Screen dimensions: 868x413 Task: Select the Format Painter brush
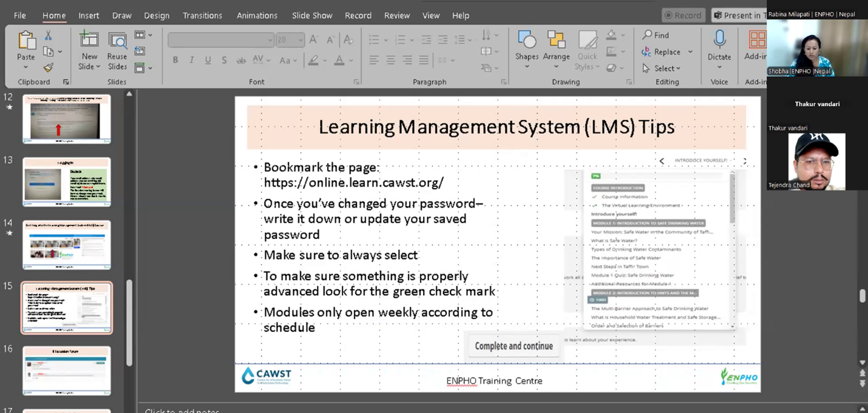(48, 68)
